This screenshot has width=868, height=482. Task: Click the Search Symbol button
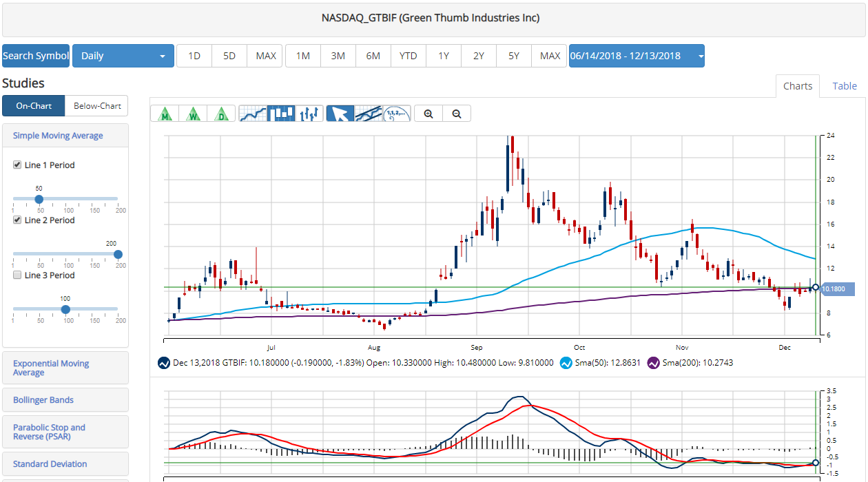tap(36, 56)
